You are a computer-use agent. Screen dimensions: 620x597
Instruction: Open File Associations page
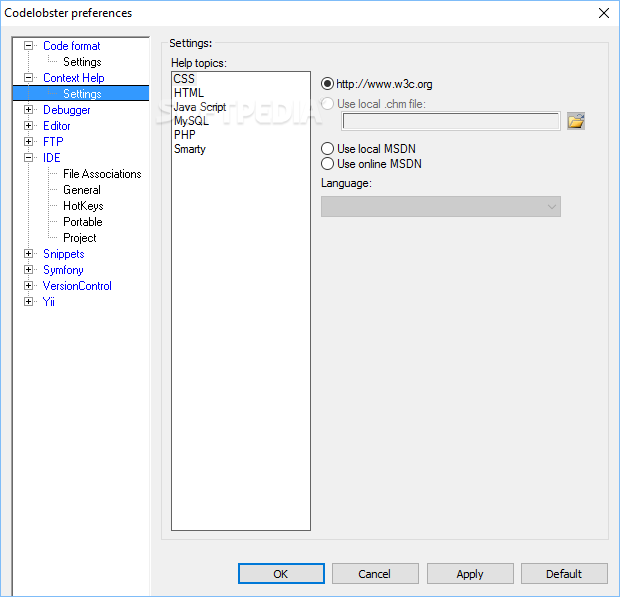pyautogui.click(x=102, y=174)
